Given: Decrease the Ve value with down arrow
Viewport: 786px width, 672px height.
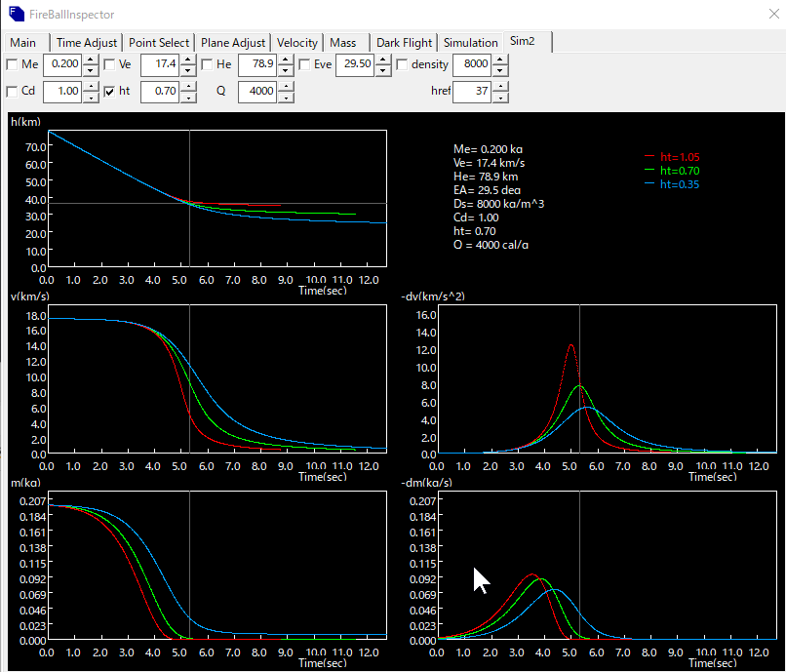Looking at the screenshot, I should tap(188, 70).
